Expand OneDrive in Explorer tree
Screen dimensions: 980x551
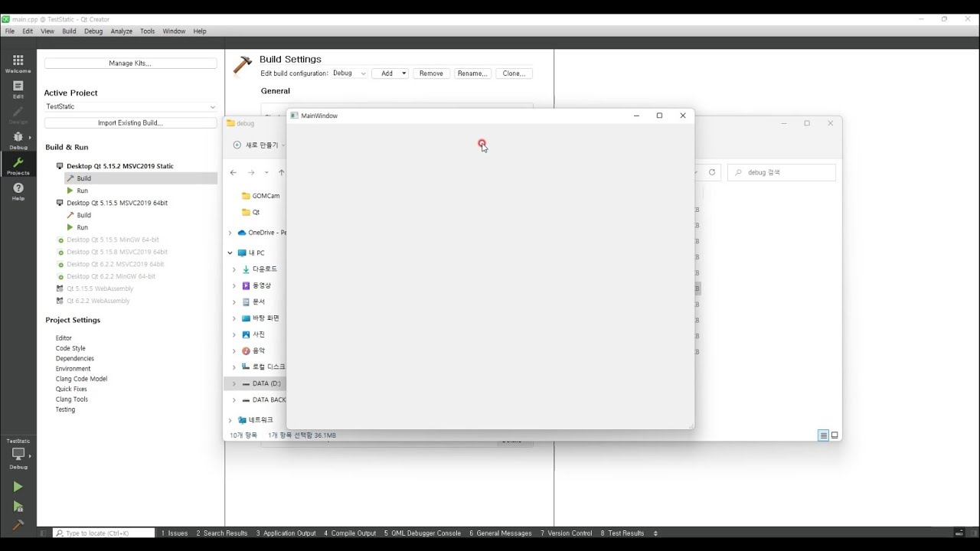(230, 233)
